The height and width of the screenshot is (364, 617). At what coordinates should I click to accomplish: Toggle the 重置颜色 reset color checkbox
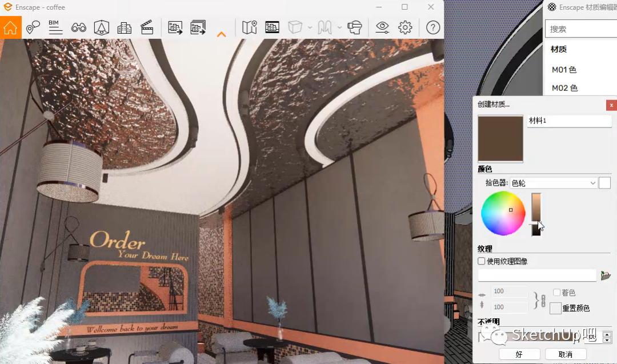555,308
